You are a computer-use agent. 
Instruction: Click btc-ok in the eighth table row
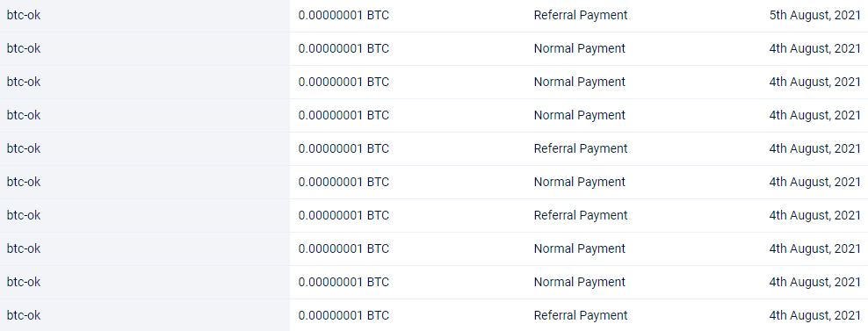tap(24, 248)
